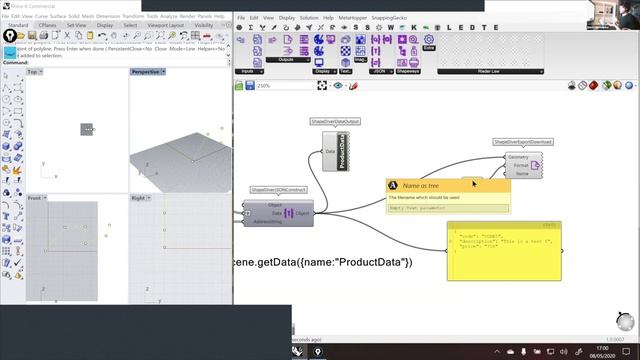The width and height of the screenshot is (640, 360).
Task: Open the Windows notification center icon
Action: tap(626, 351)
